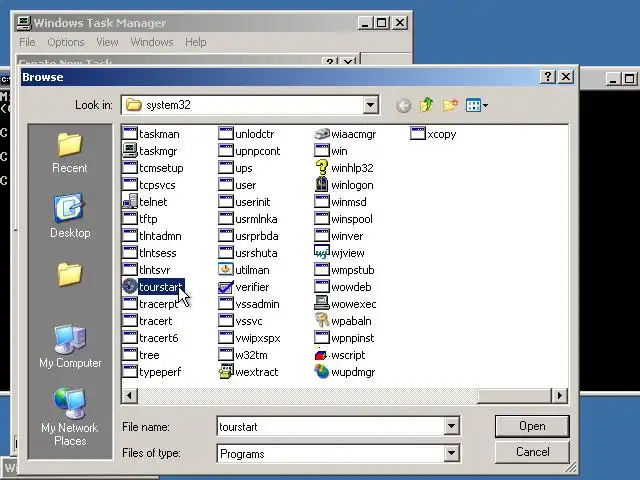Screen dimensions: 640x480
Task: Select the winver file
Action: pos(339,236)
